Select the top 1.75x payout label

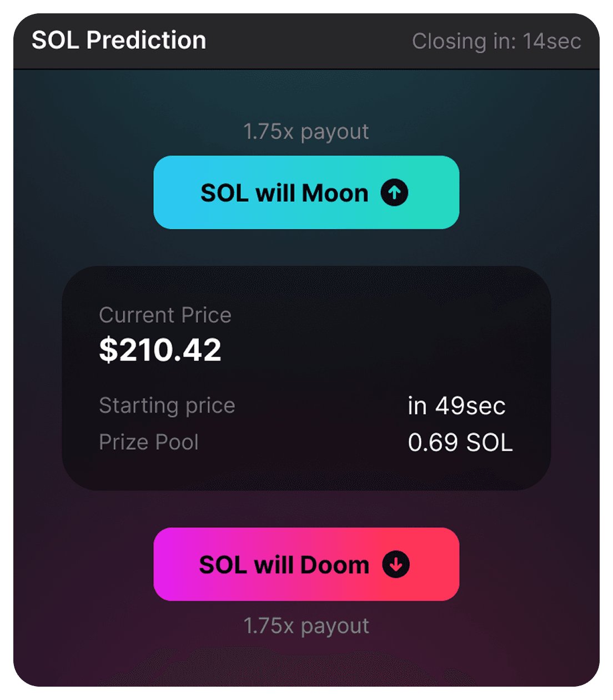pyautogui.click(x=306, y=131)
